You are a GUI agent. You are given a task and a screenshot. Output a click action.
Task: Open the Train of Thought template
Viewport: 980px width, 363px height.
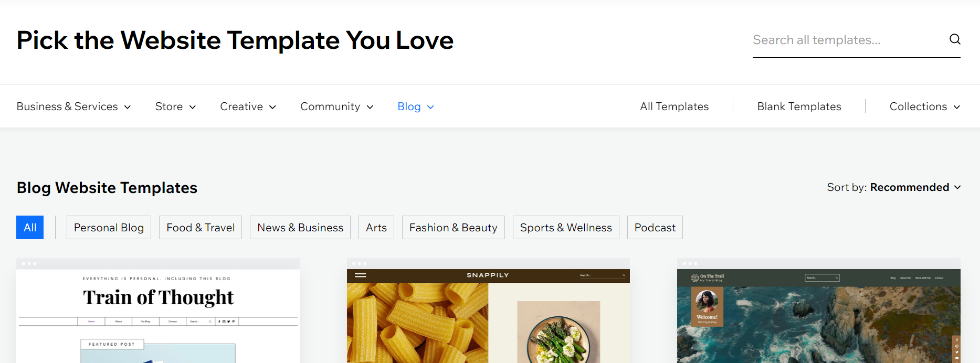coord(158,311)
